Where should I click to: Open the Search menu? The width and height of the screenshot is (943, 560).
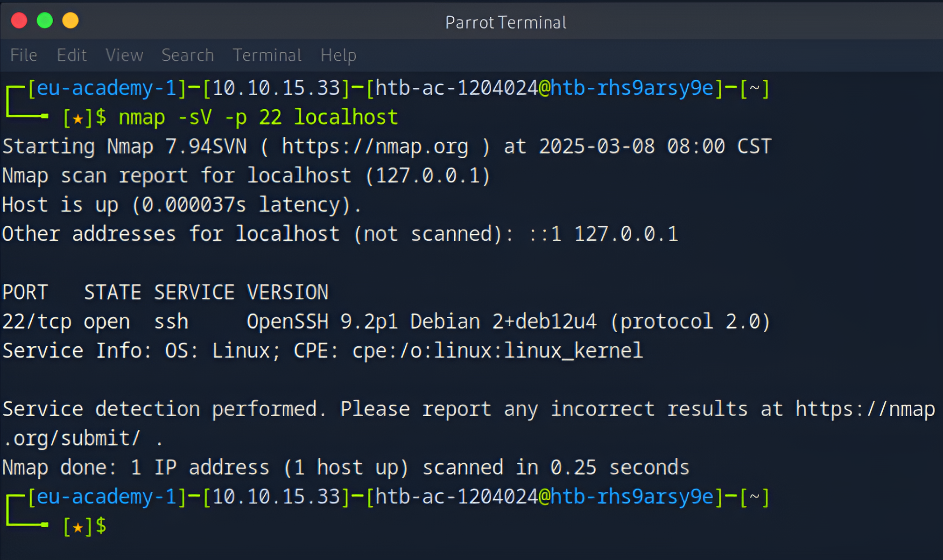(188, 55)
